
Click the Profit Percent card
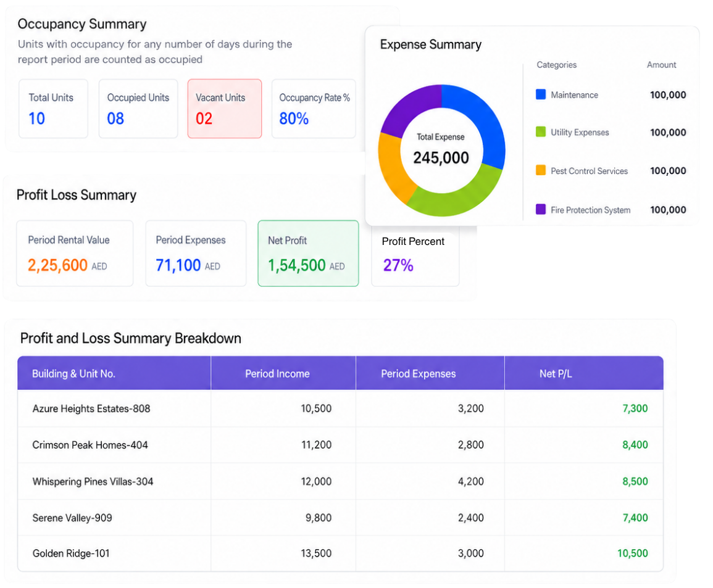coord(415,257)
